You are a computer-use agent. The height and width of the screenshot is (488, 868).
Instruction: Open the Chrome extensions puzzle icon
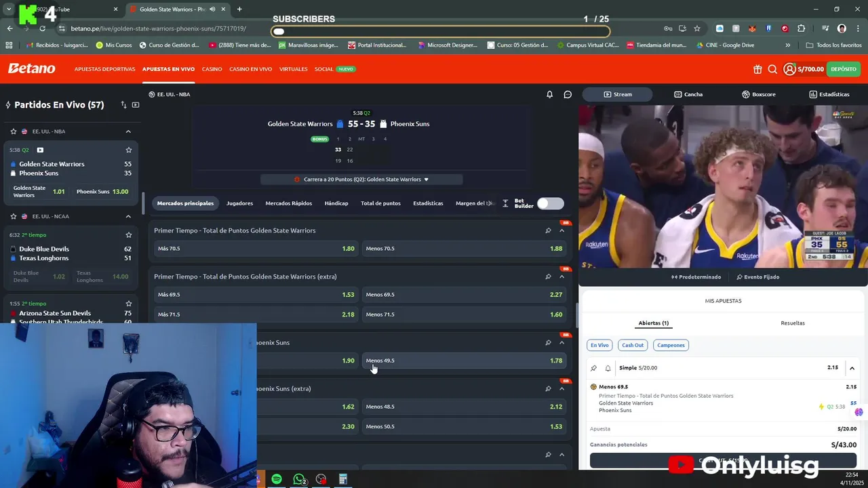click(x=802, y=28)
